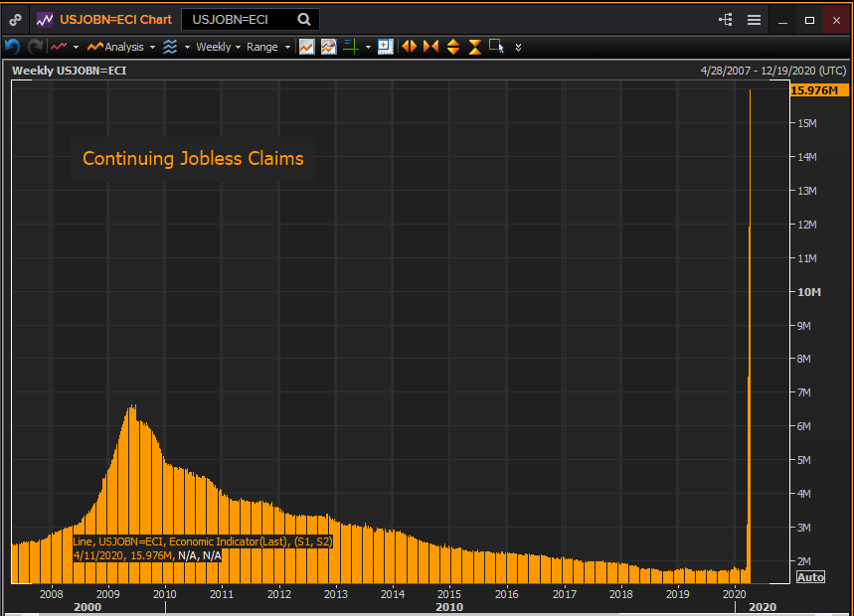Click the horizontal compress arrows icon

click(430, 47)
